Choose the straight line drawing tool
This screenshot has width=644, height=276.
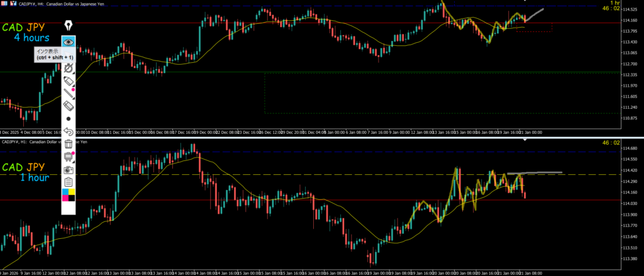point(69,96)
